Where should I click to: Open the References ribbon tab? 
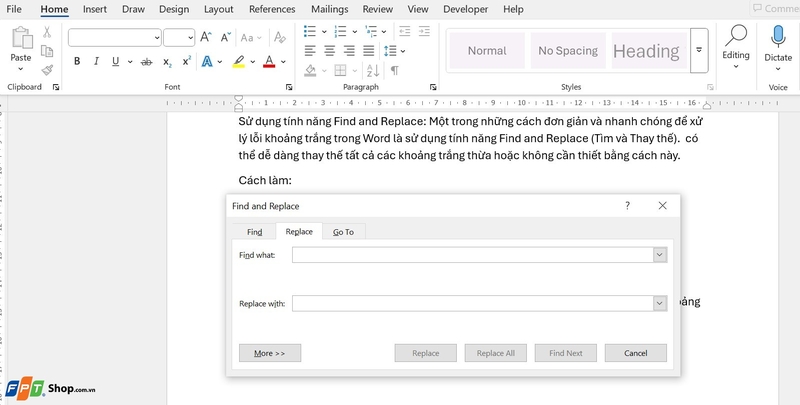pos(272,9)
